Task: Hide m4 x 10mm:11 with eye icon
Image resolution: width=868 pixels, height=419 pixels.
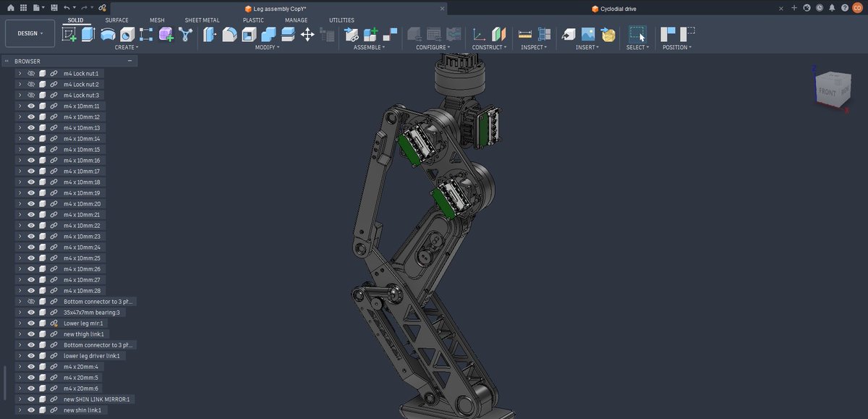Action: point(31,106)
